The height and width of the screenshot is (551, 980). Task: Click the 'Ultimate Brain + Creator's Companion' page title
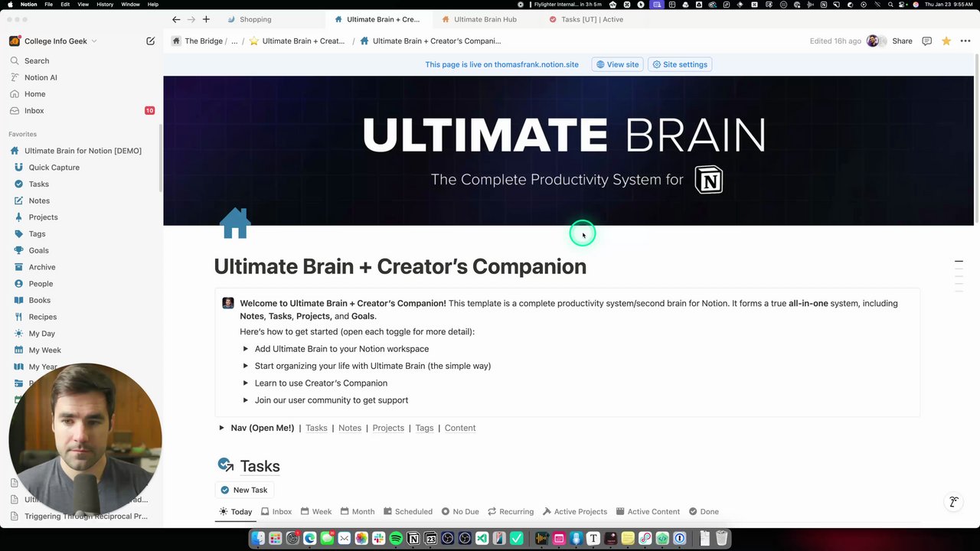[400, 266]
